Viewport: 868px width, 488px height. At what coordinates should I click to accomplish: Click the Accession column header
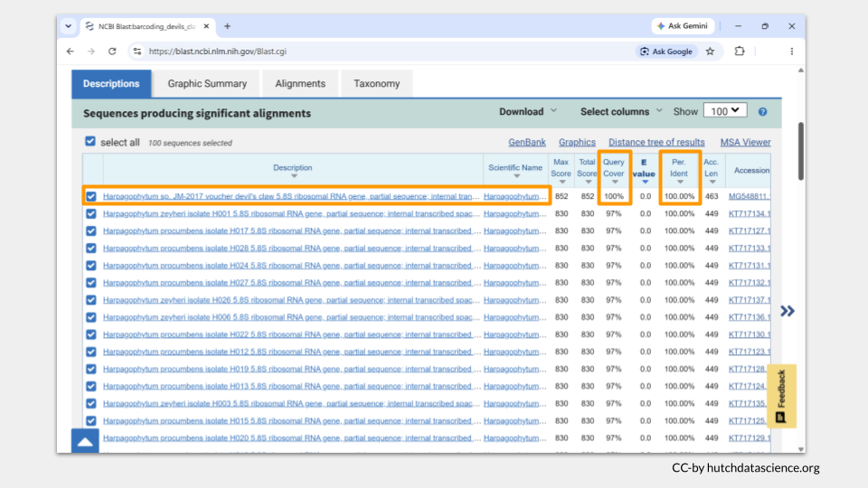pos(751,171)
